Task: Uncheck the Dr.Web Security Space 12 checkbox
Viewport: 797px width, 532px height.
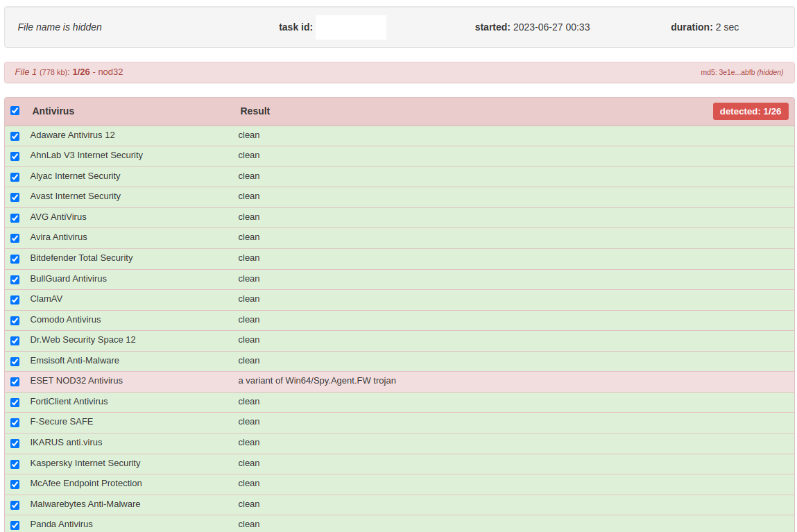Action: 15,341
